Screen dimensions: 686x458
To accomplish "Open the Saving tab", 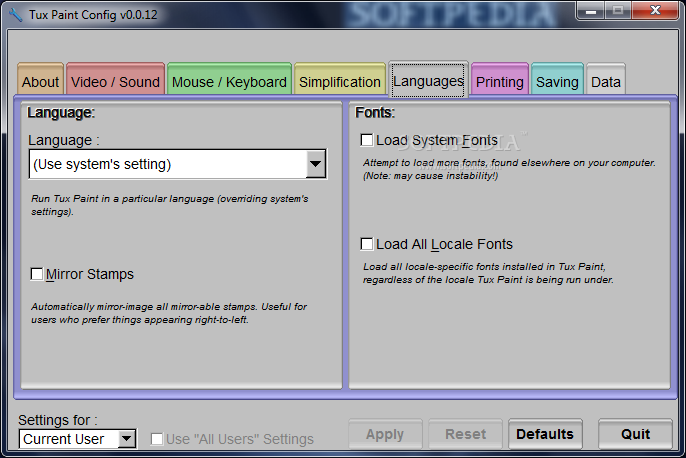I will (557, 79).
